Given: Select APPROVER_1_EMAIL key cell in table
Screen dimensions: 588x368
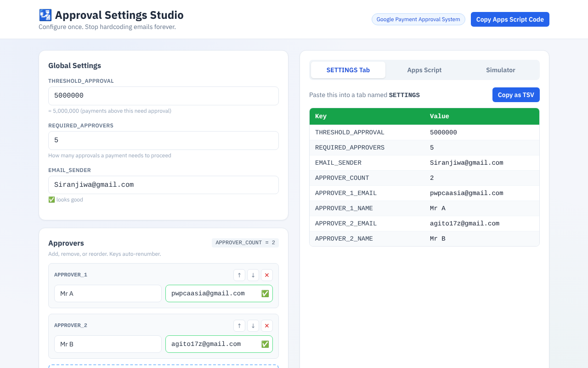Looking at the screenshot, I should 367,193.
